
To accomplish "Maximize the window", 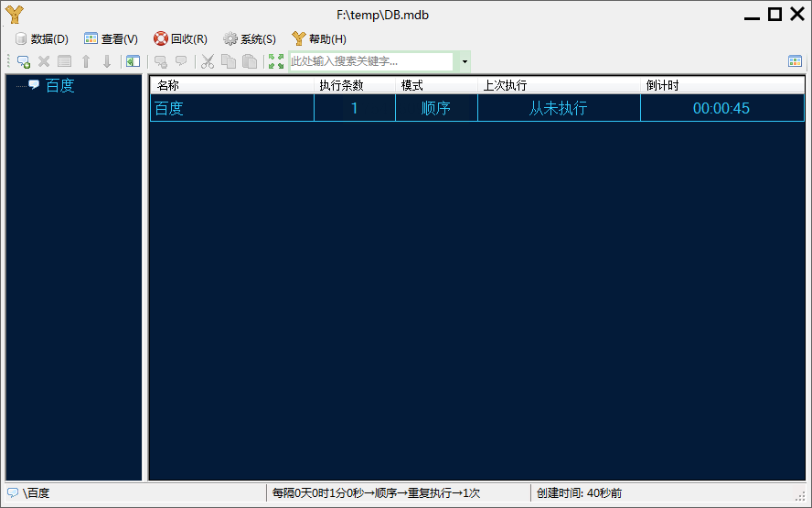I will [x=775, y=14].
